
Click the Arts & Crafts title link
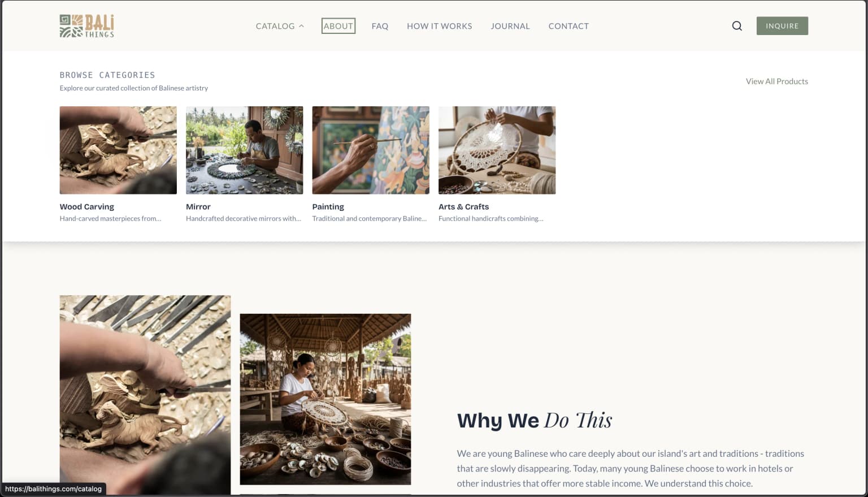point(464,207)
